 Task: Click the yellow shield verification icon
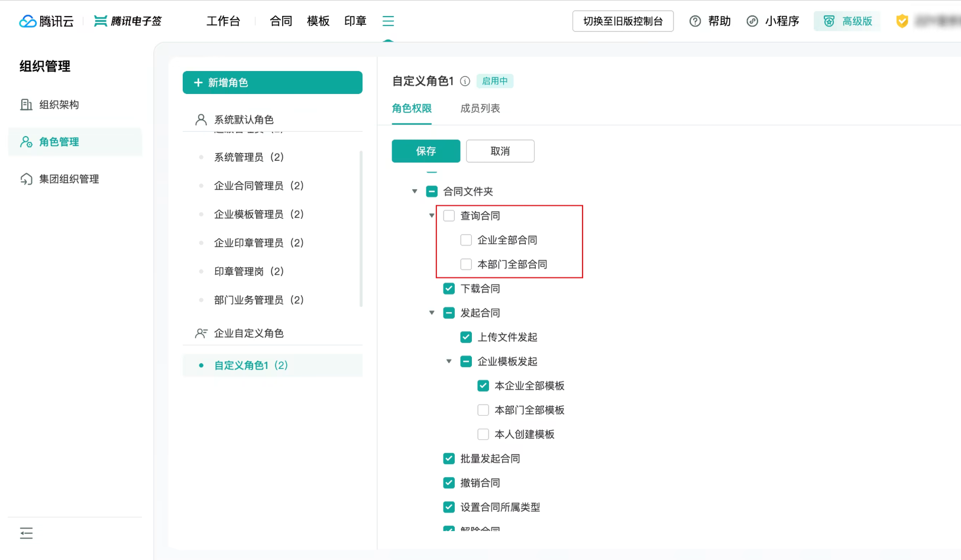pyautogui.click(x=902, y=21)
